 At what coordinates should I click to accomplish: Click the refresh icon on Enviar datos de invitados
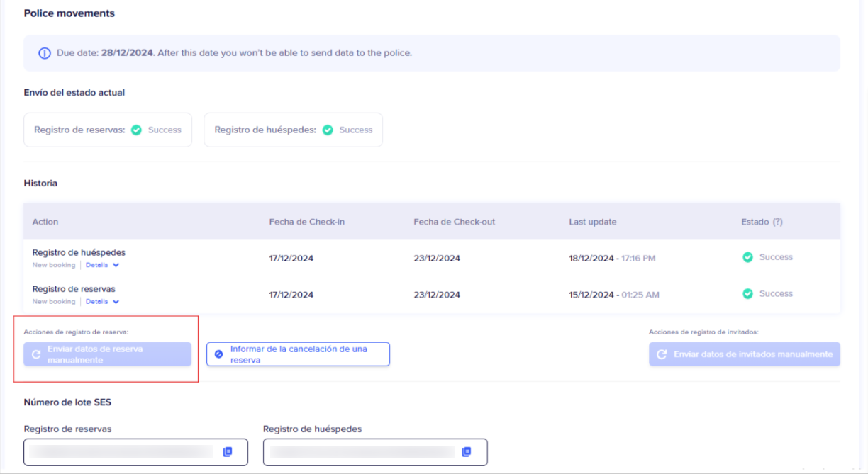[662, 354]
